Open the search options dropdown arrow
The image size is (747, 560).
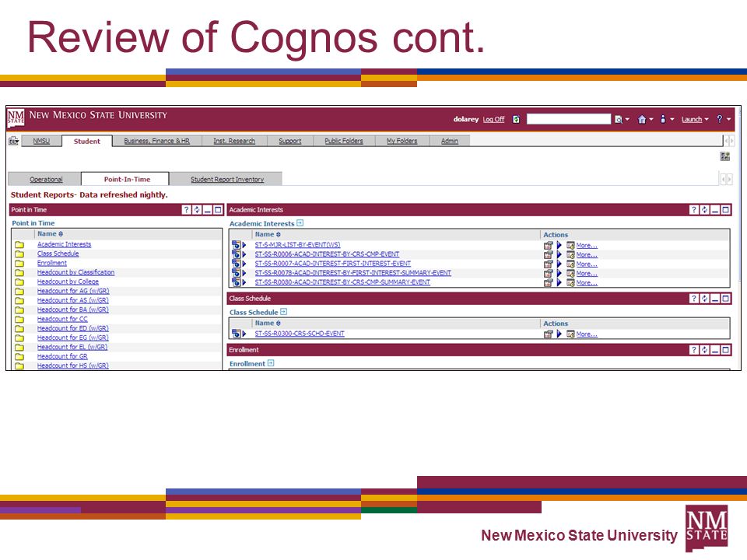click(x=627, y=120)
